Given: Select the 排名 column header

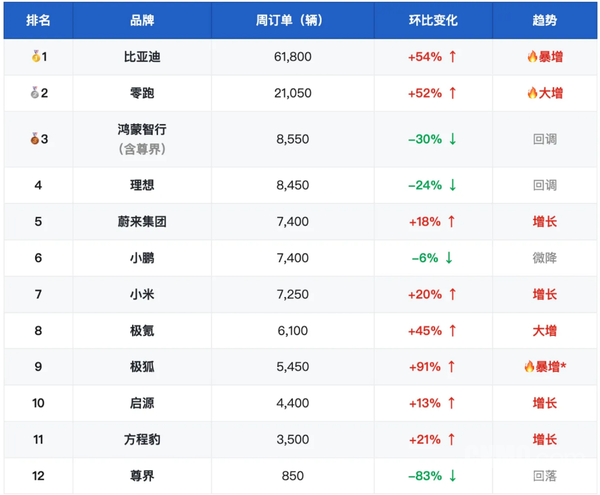Looking at the screenshot, I should click(38, 20).
